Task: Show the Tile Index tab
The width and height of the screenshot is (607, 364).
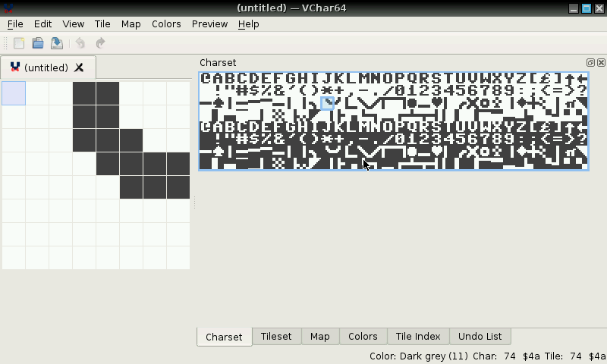Action: (418, 337)
